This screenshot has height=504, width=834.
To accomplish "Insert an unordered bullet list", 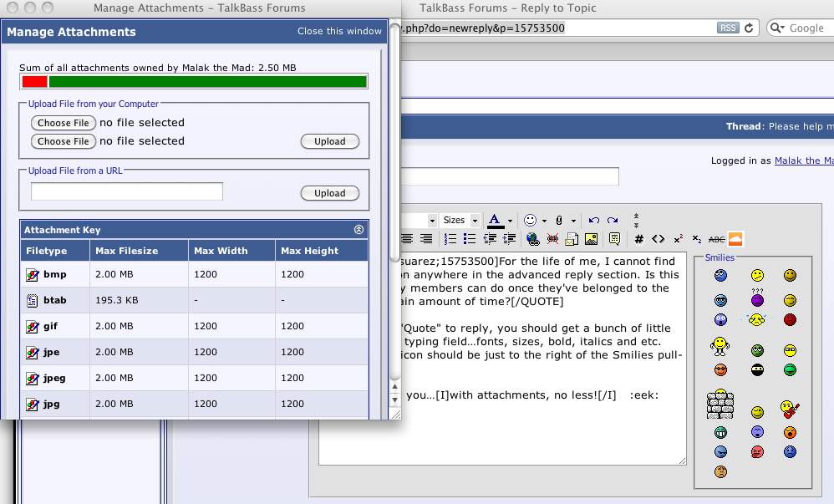I will [469, 239].
